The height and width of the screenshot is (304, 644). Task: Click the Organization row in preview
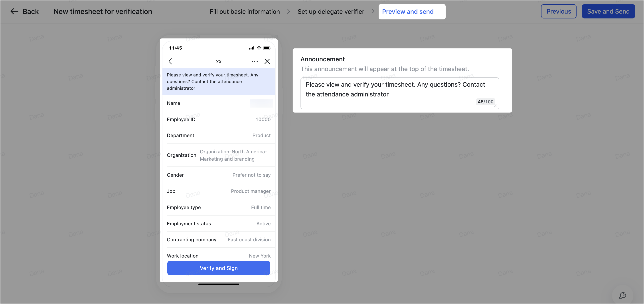click(x=219, y=155)
